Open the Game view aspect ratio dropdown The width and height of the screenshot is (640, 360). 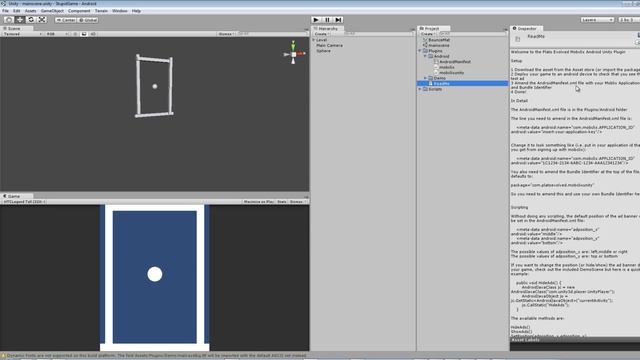pyautogui.click(x=24, y=202)
